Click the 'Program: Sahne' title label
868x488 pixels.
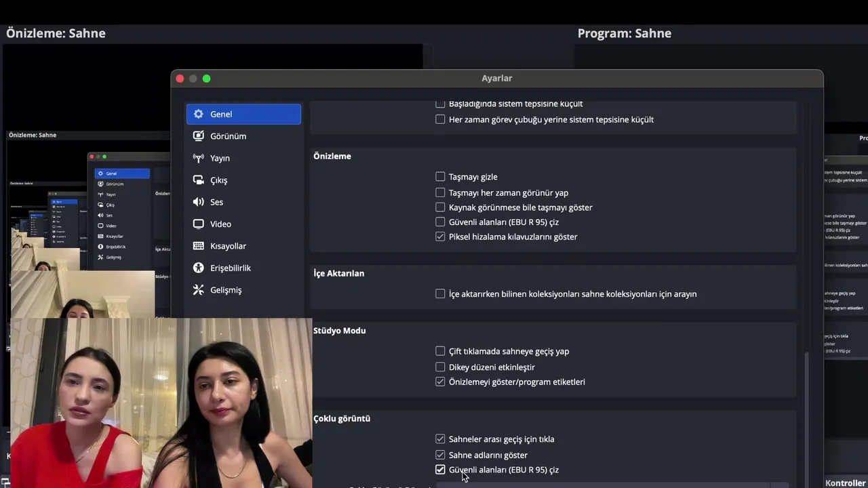[x=625, y=33]
